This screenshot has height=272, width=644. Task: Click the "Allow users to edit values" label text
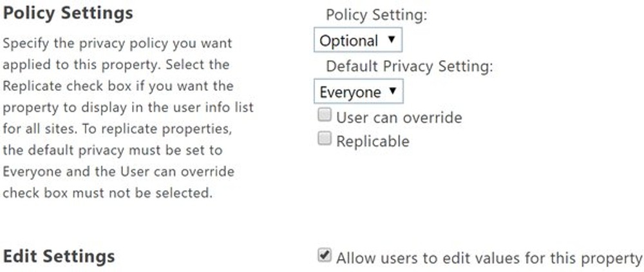click(489, 258)
